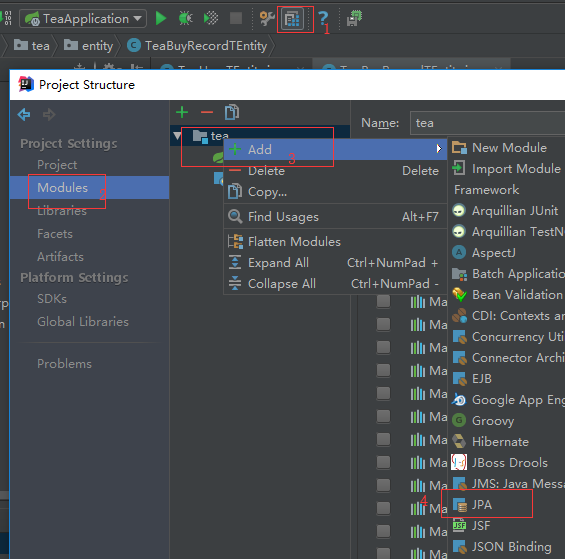Open Libraries settings
This screenshot has height=559, width=565.
[62, 211]
